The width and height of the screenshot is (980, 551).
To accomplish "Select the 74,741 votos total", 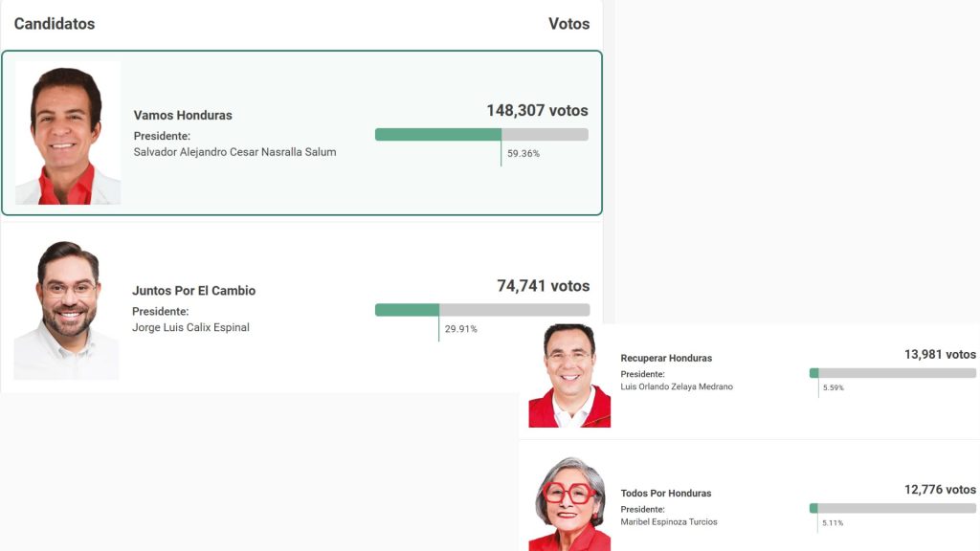I will click(543, 286).
